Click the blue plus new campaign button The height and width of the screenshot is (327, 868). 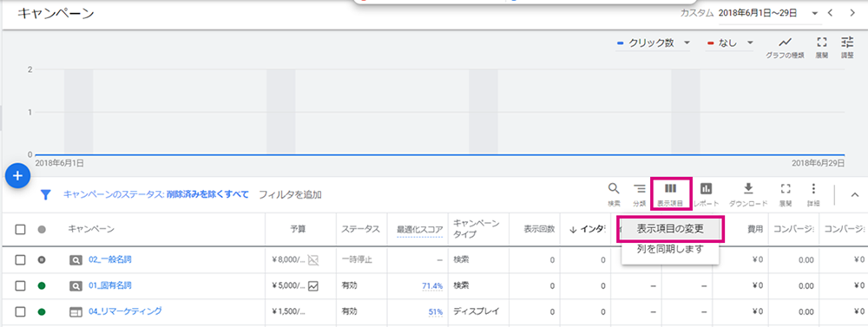pos(17,176)
